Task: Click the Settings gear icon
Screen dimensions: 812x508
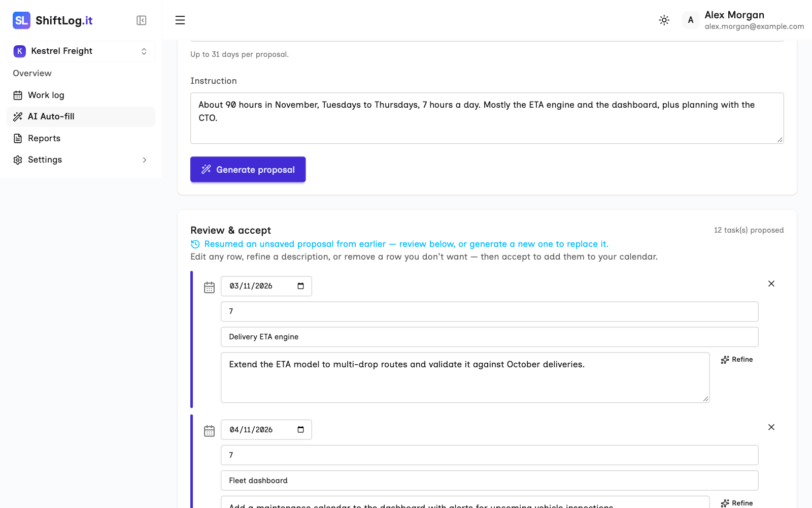Action: pos(18,160)
